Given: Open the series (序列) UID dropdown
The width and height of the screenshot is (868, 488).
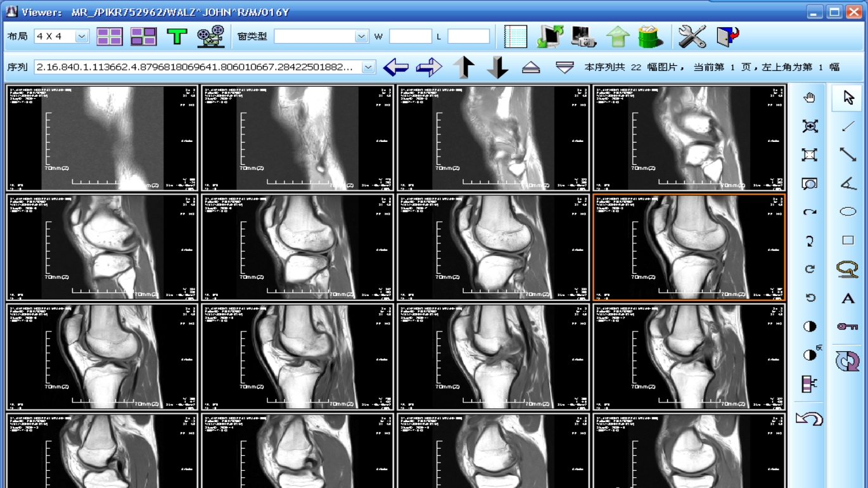Looking at the screenshot, I should [x=368, y=67].
